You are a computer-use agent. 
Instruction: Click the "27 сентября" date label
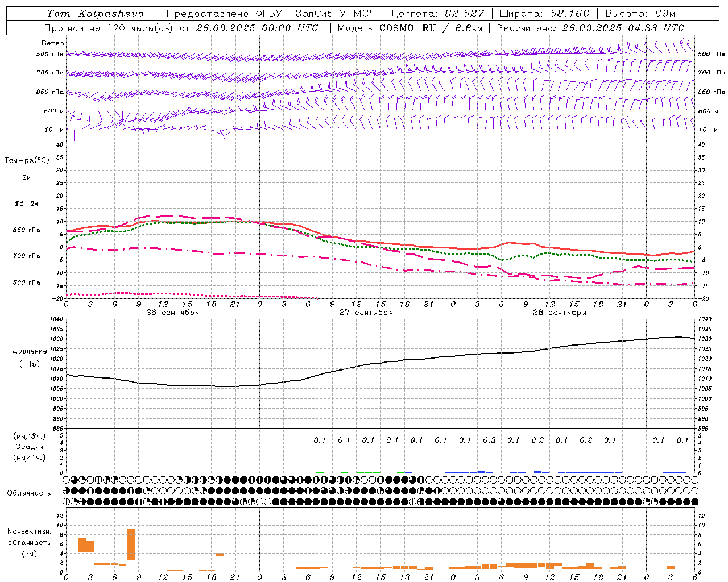point(366,313)
